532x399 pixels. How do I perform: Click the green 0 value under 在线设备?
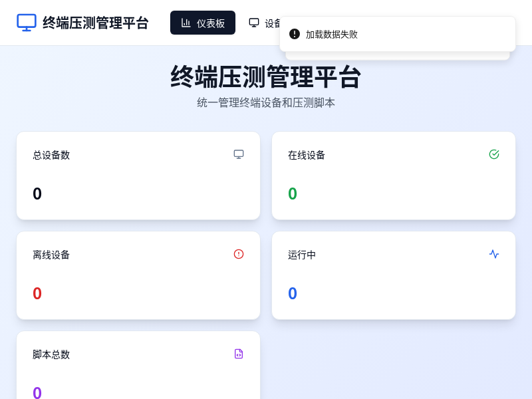[293, 194]
